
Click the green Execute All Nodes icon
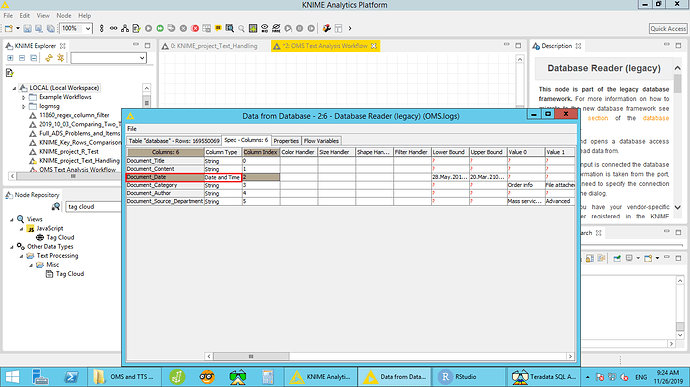[160, 28]
